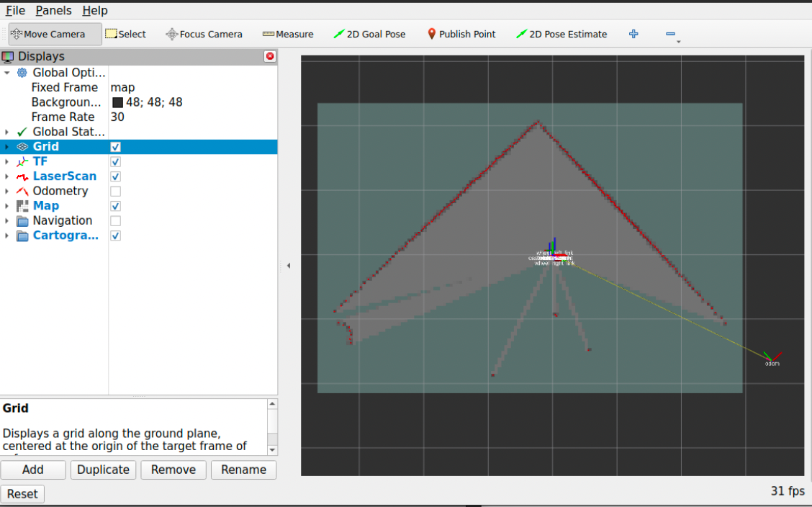Viewport: 812px width, 507px height.
Task: Click the blue plus add-tool icon
Action: (633, 34)
